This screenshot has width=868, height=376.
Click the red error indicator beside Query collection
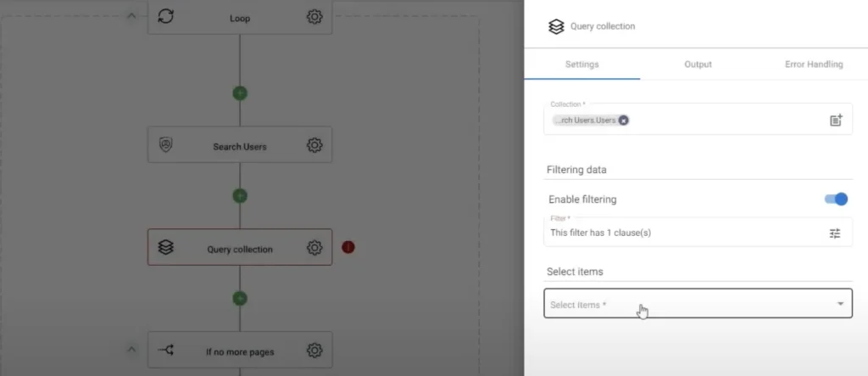[348, 247]
